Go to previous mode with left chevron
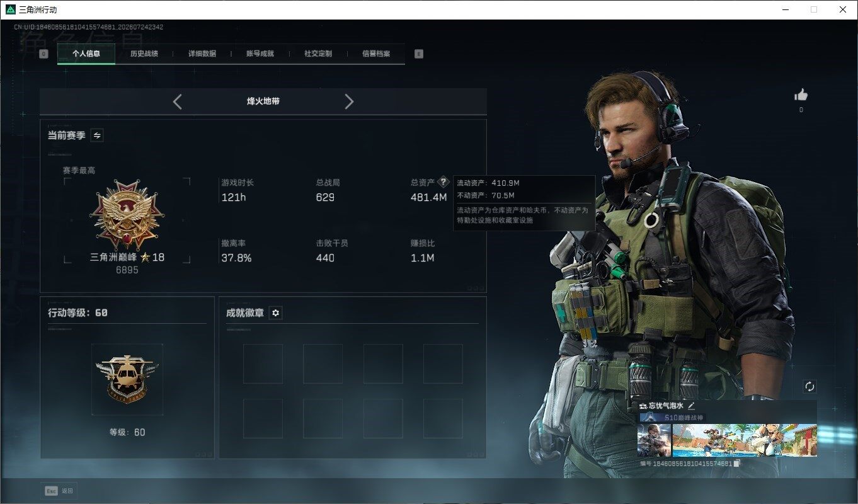Image resolution: width=858 pixels, height=504 pixels. click(178, 101)
